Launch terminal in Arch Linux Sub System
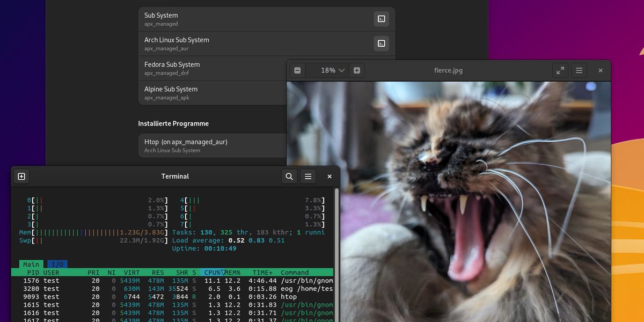 tap(381, 43)
